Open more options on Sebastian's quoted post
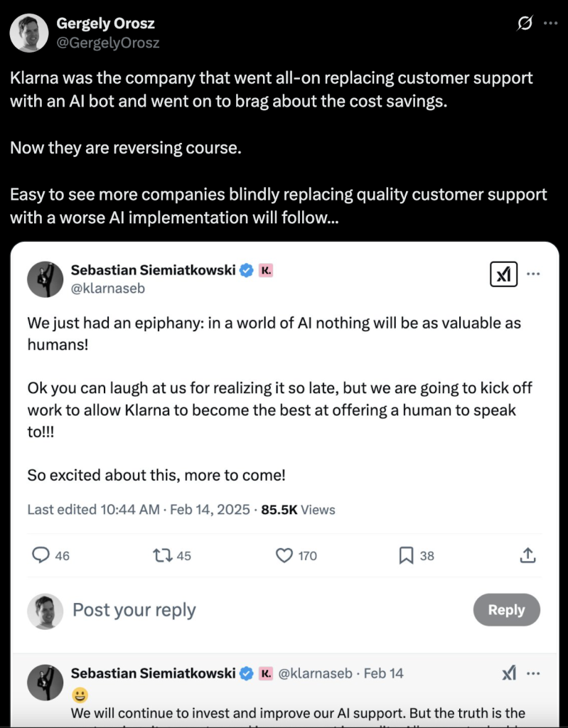This screenshot has height=728, width=568. tap(533, 274)
